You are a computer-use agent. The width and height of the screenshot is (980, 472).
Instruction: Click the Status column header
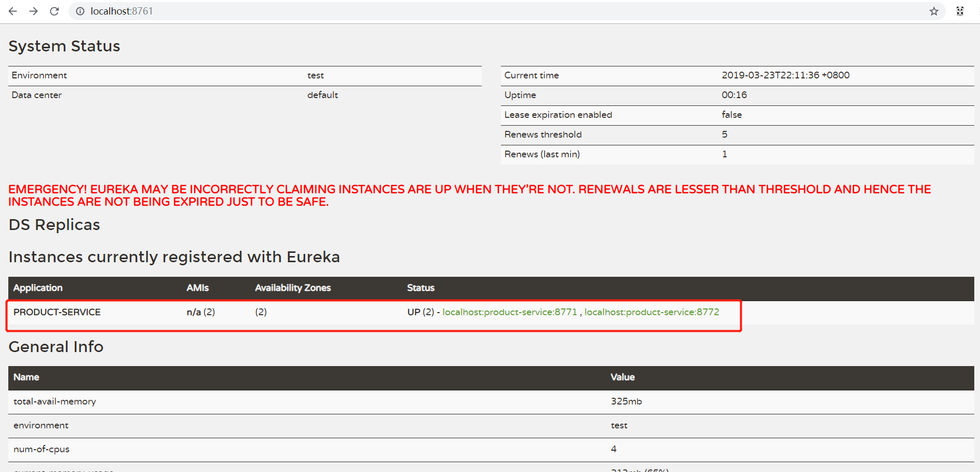click(x=421, y=288)
